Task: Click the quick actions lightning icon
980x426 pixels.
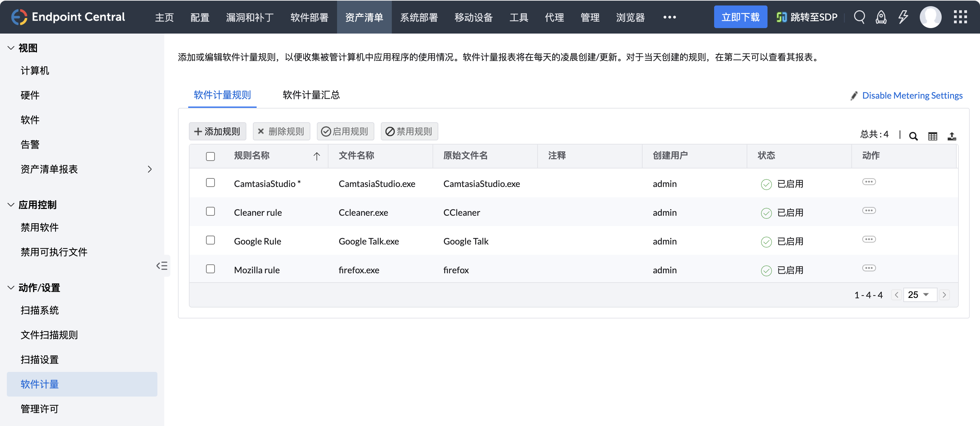Action: coord(903,17)
